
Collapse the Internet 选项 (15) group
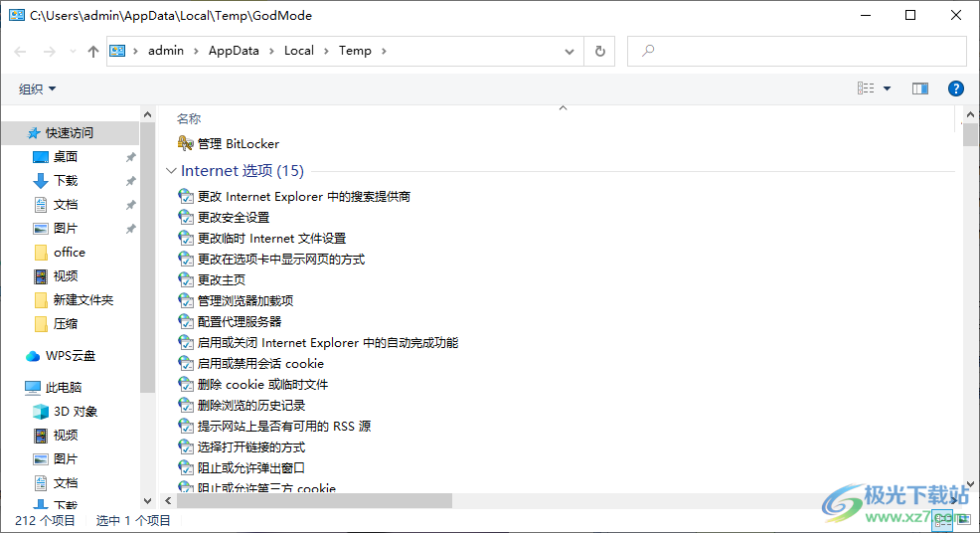pyautogui.click(x=171, y=171)
